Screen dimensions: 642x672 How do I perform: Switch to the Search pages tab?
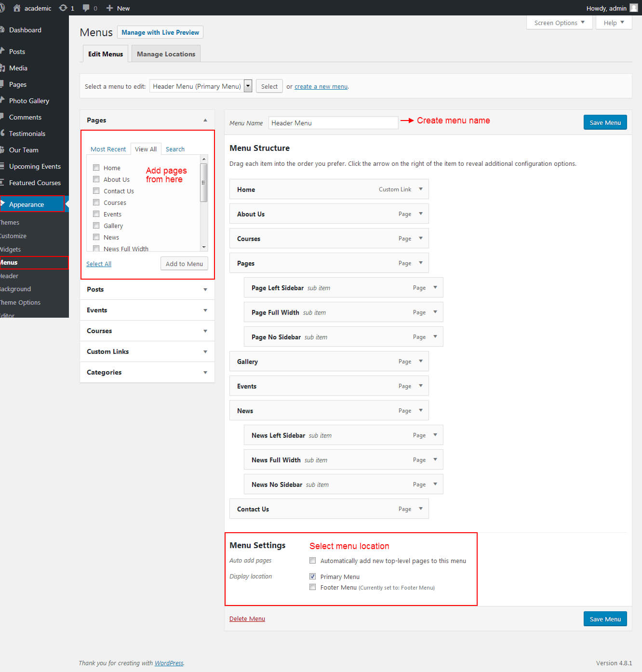click(175, 149)
